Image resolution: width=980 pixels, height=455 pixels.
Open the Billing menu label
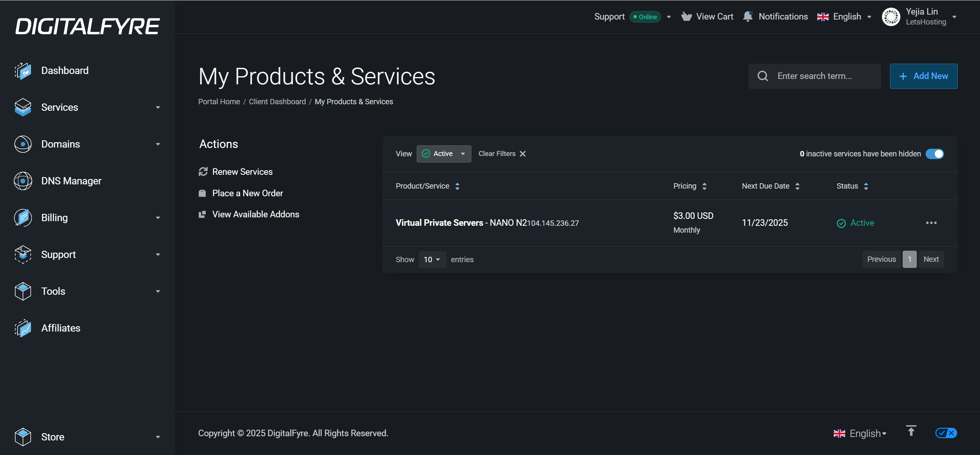tap(54, 218)
